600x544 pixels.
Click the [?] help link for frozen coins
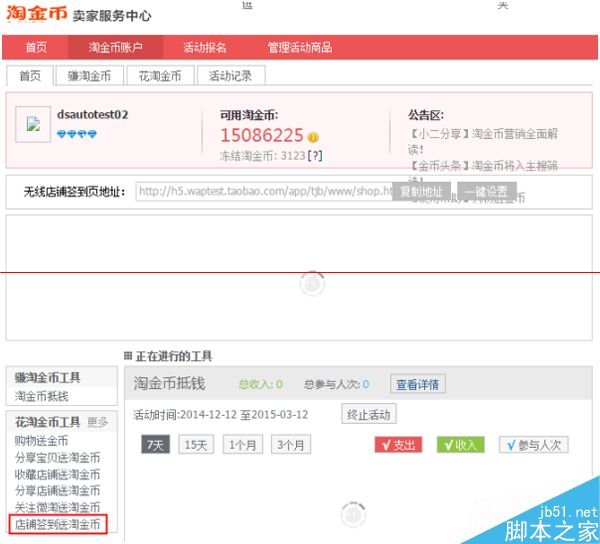[x=315, y=156]
